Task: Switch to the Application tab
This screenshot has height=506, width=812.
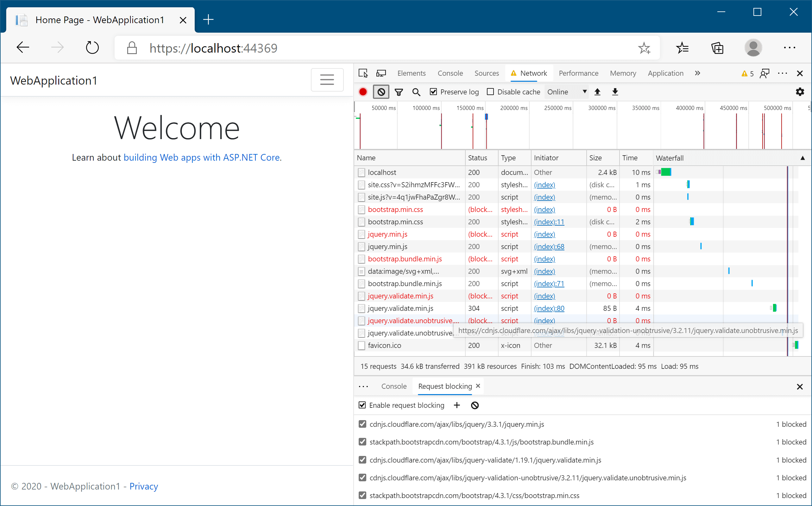Action: pyautogui.click(x=665, y=73)
